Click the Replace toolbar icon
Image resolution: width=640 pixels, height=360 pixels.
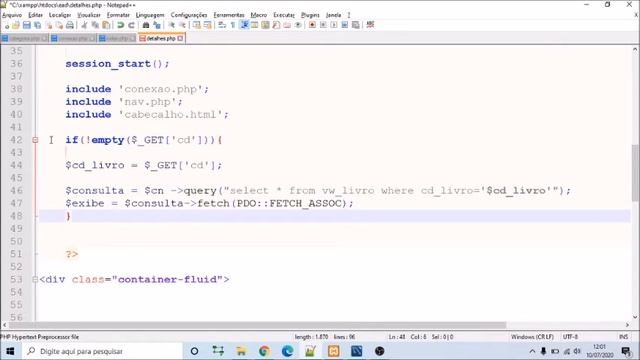click(157, 25)
